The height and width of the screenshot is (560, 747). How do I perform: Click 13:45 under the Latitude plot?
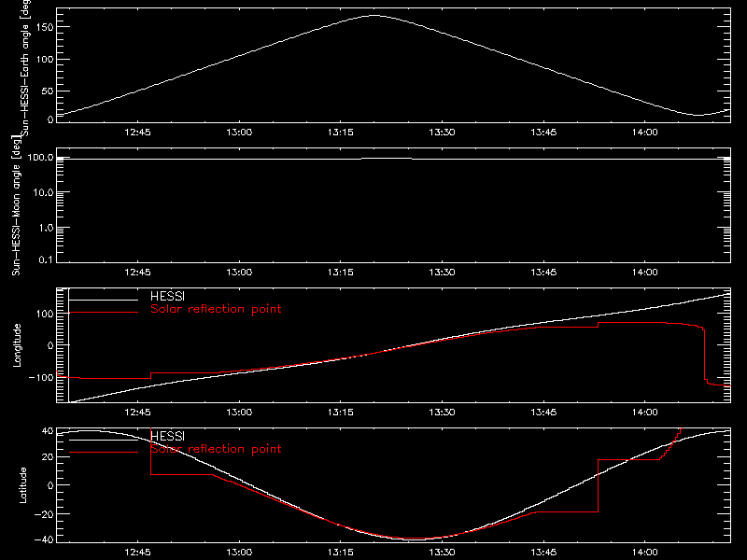click(x=543, y=552)
